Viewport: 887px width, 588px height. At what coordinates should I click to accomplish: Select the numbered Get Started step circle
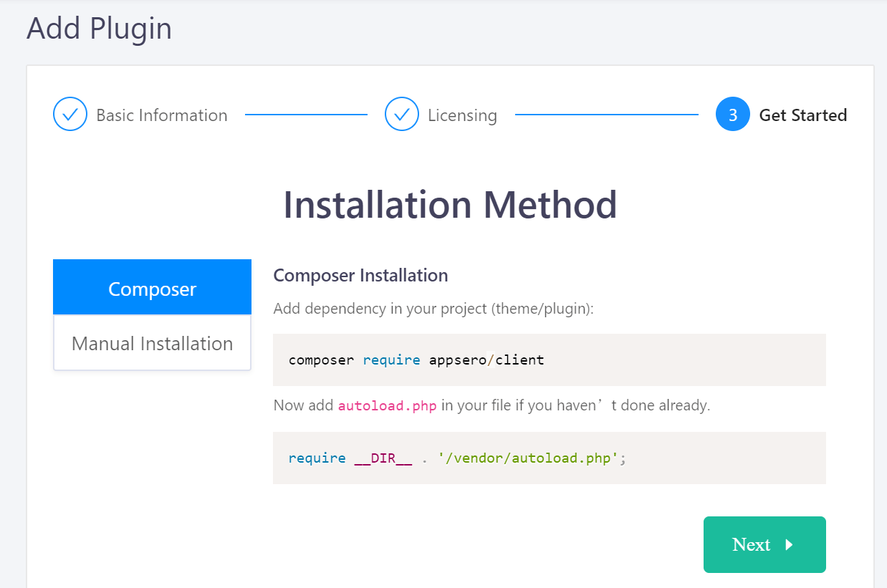coord(732,115)
